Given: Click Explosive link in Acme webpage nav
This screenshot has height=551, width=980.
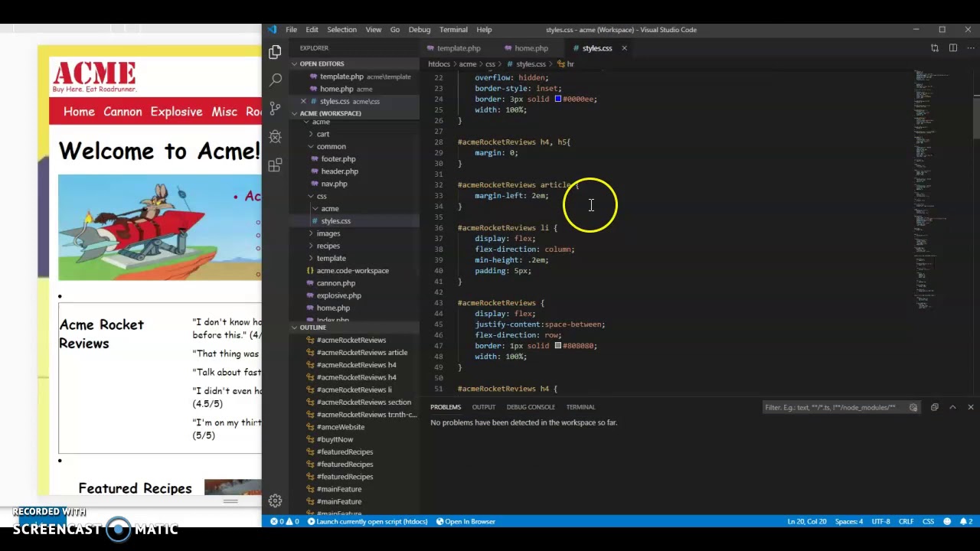Looking at the screenshot, I should coord(176,112).
